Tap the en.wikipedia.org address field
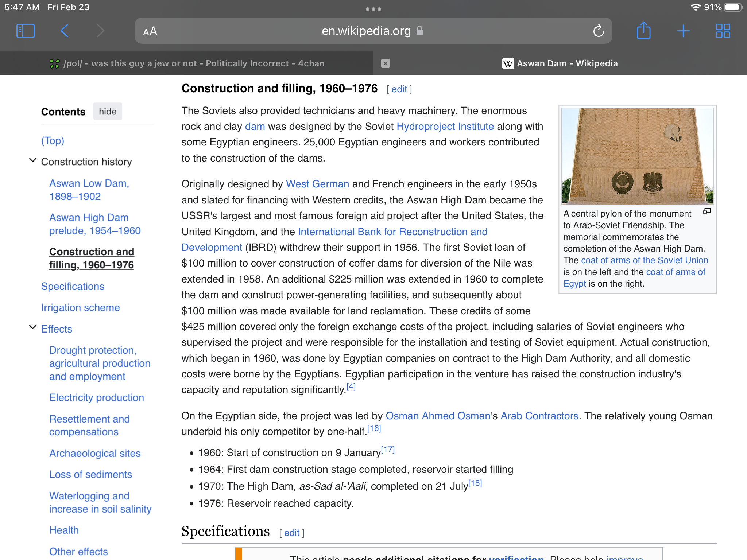The image size is (747, 560). 366,31
